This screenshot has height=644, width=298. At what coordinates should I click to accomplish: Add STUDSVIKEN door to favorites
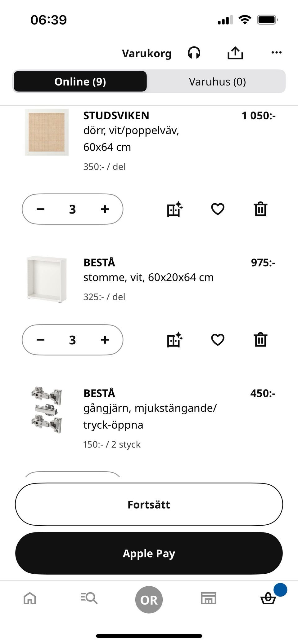218,209
